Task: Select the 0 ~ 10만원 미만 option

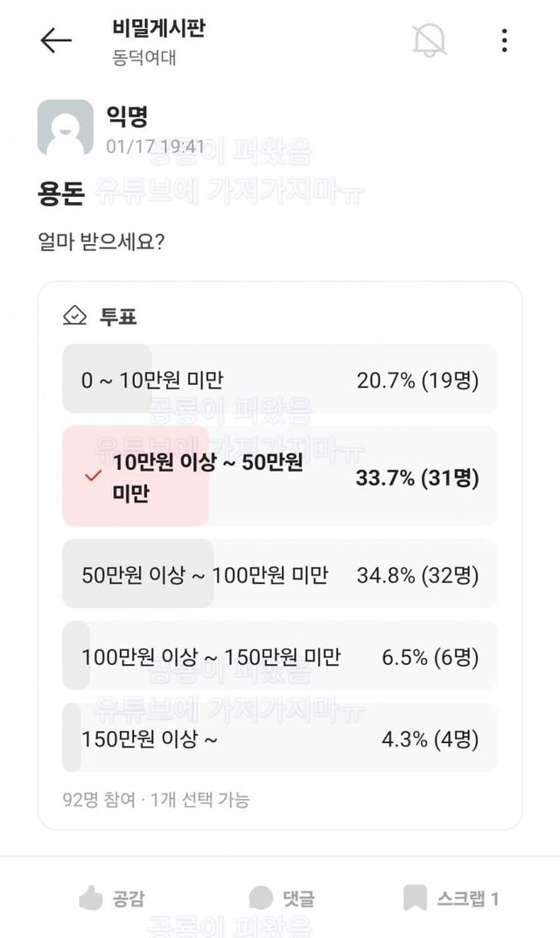Action: (280, 380)
